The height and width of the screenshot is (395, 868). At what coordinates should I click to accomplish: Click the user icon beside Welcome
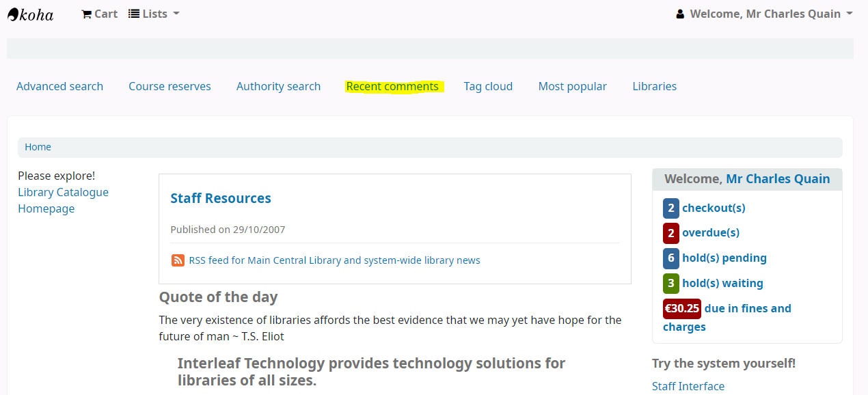click(x=680, y=14)
